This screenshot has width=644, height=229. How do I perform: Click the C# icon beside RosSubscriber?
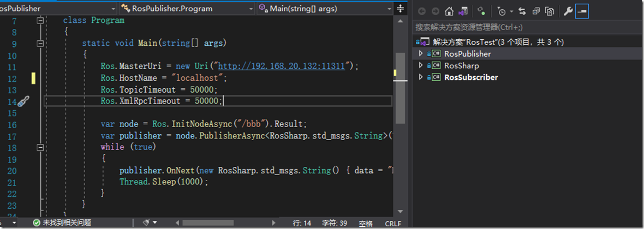[x=436, y=77]
